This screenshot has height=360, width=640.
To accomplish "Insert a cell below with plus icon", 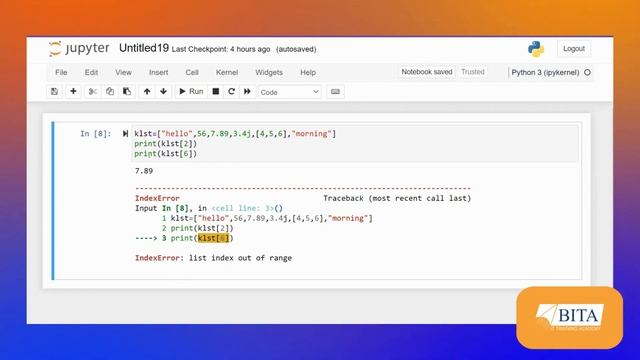I will click(x=73, y=91).
